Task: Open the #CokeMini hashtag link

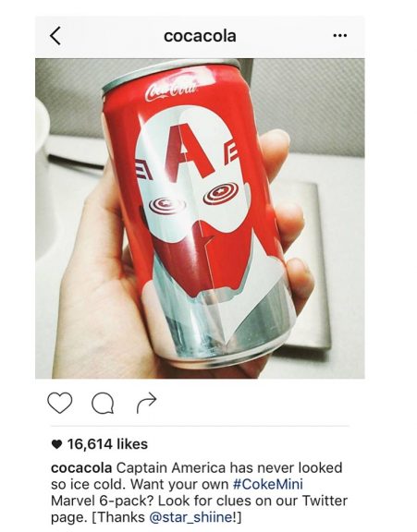Action: pyautogui.click(x=268, y=484)
